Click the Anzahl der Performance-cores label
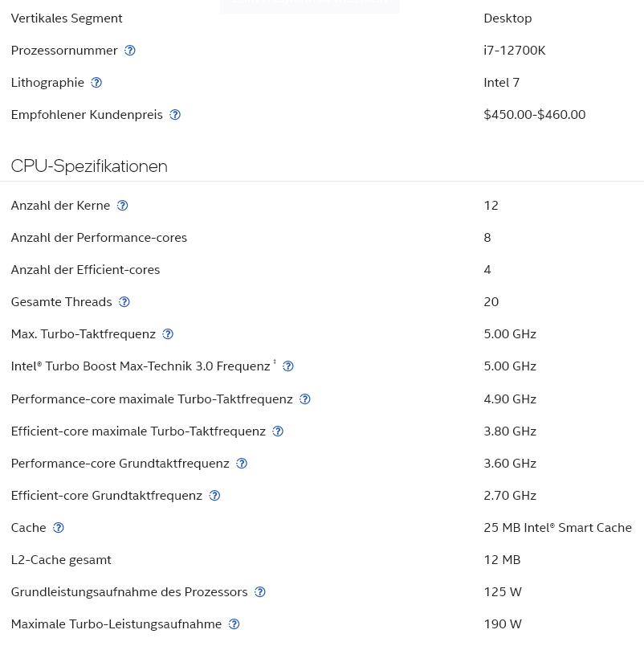Screen dimensions: 644x646 coord(99,238)
